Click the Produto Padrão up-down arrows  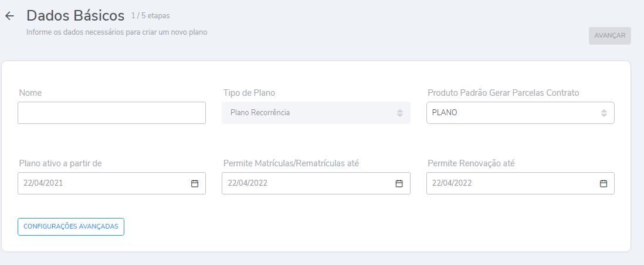[x=604, y=113]
